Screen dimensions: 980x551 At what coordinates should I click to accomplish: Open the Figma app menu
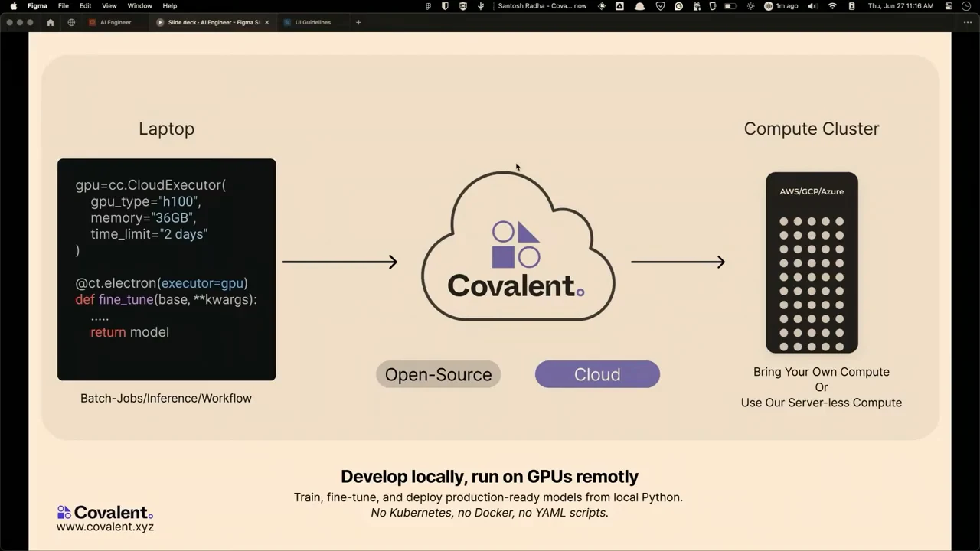38,5
